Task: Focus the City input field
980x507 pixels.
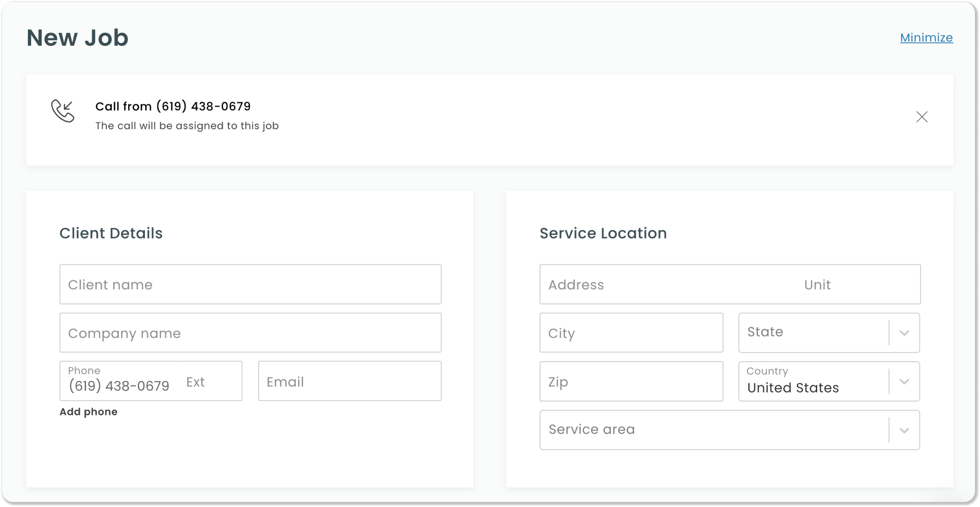Action: (x=631, y=333)
